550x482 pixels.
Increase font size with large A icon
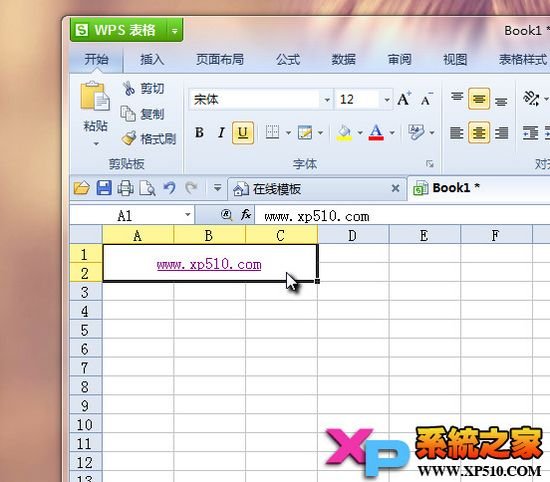[404, 100]
